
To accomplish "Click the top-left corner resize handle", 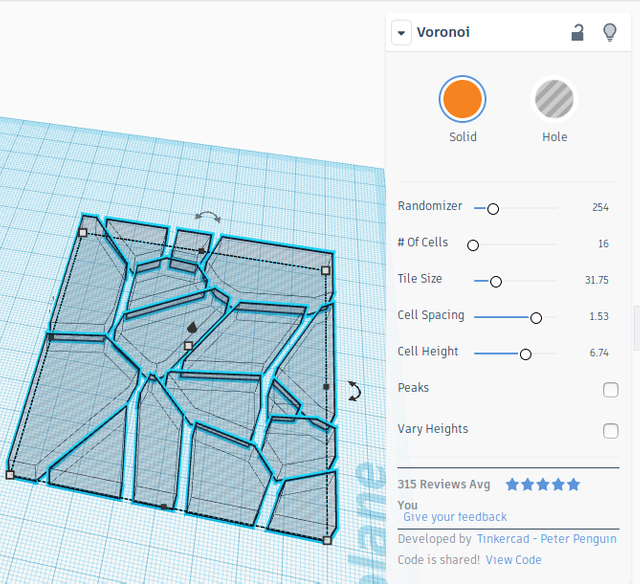I will pyautogui.click(x=83, y=233).
